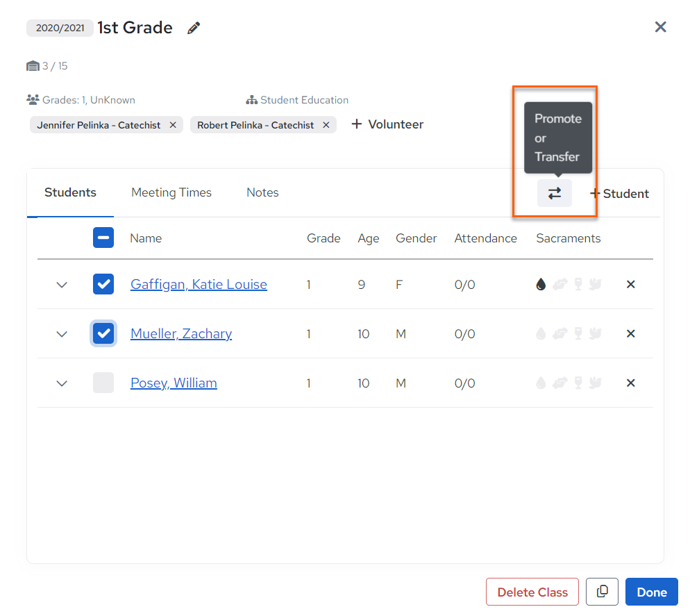Toggle the select-all students checkbox
This screenshot has height=616, width=690.
pyautogui.click(x=103, y=238)
